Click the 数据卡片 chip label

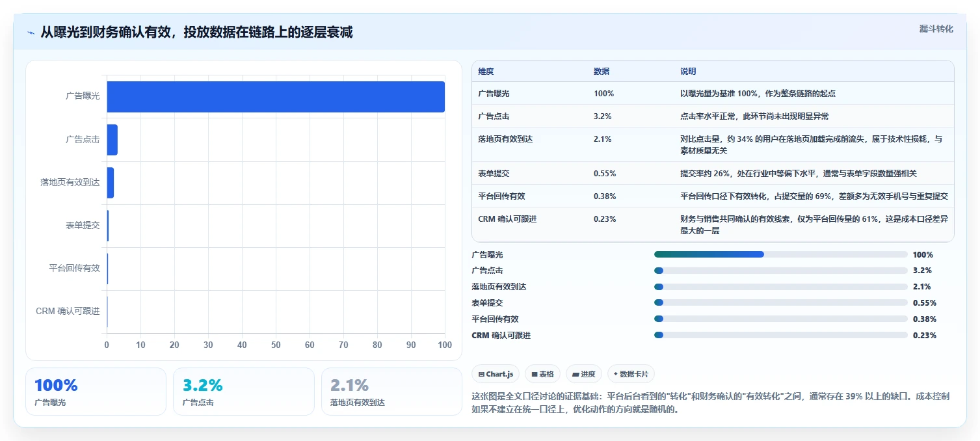(635, 375)
